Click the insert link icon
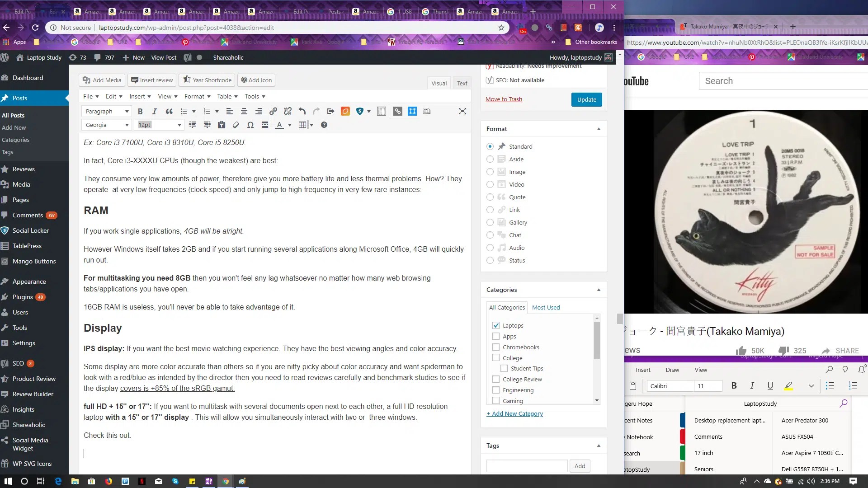The height and width of the screenshot is (488, 868). 273,111
